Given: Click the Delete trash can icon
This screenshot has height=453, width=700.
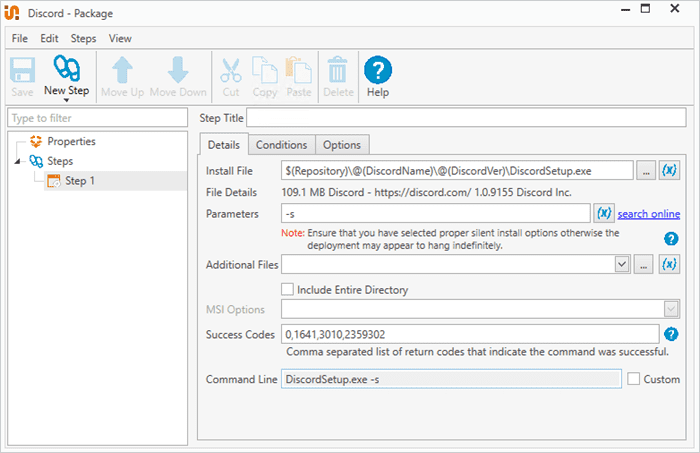Looking at the screenshot, I should click(338, 70).
